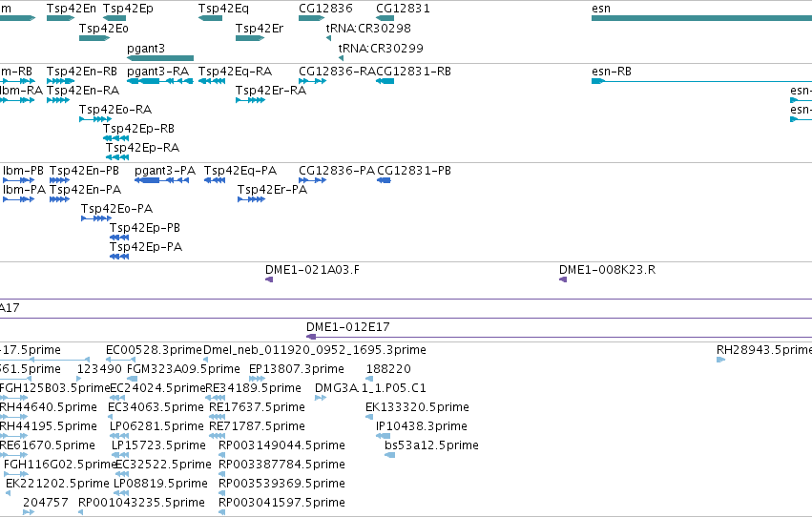
Task: Select the Tsp42Eo-PA protein
Action: click(x=96, y=218)
